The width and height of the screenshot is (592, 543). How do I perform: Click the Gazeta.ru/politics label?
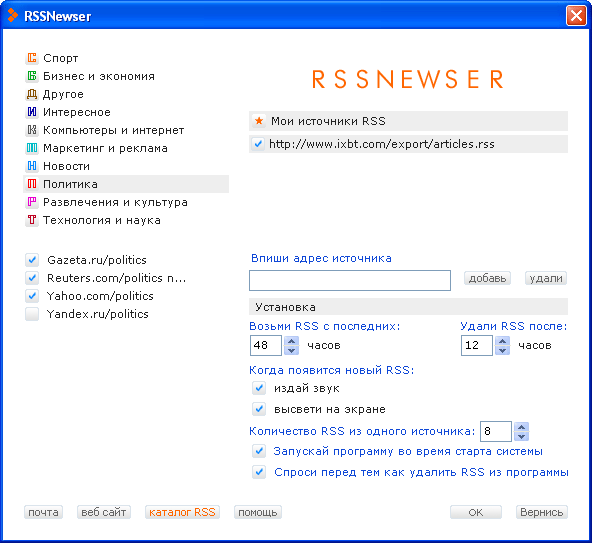(x=97, y=260)
